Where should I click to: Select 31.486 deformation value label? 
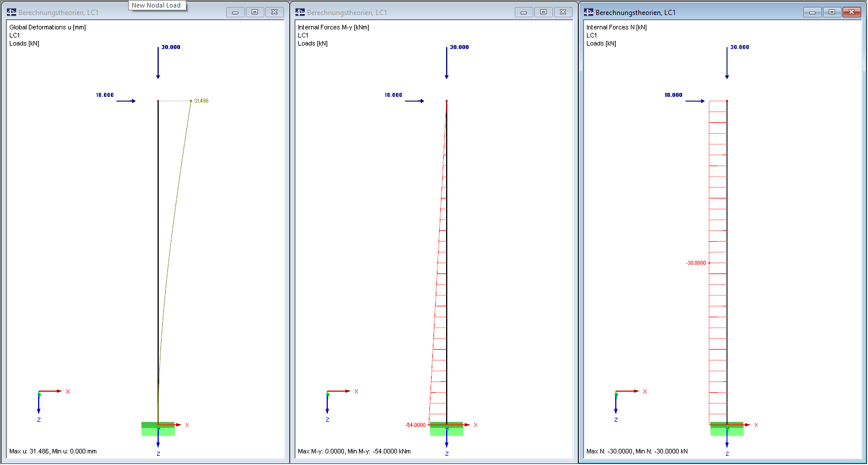[x=201, y=101]
